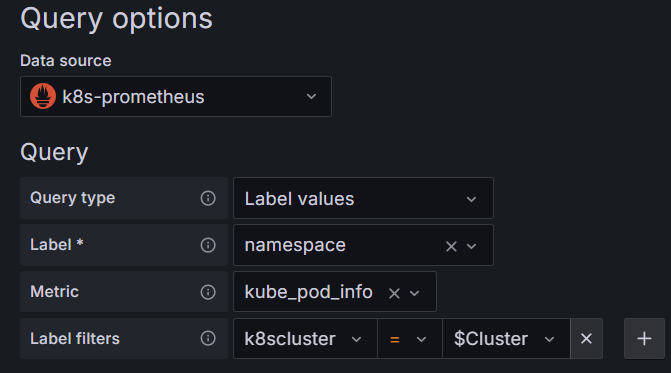
Task: Show info icon for Metric row
Action: [208, 292]
